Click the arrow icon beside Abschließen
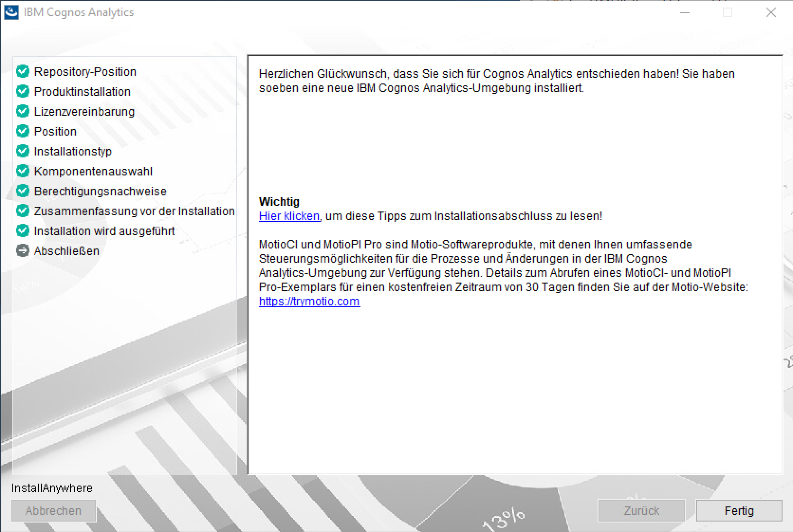This screenshot has width=793, height=532. tap(23, 251)
